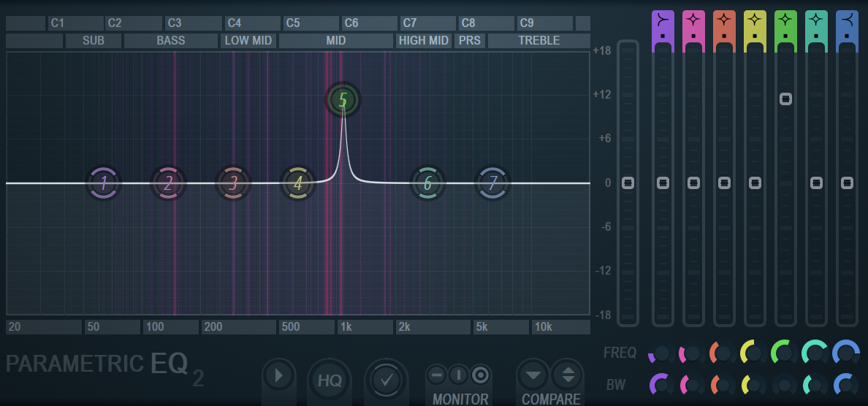The height and width of the screenshot is (406, 868).
Task: Click the orange band 3 FREQ knob
Action: coord(723,353)
